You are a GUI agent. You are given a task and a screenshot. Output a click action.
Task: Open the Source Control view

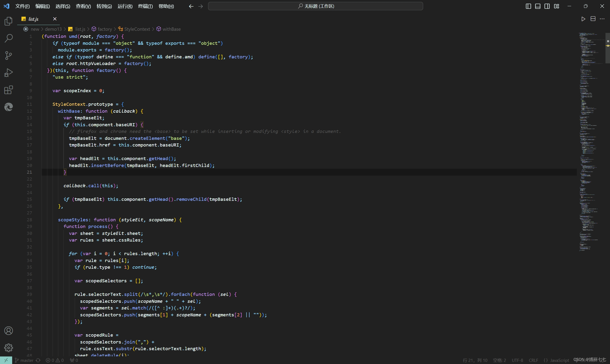(8, 56)
